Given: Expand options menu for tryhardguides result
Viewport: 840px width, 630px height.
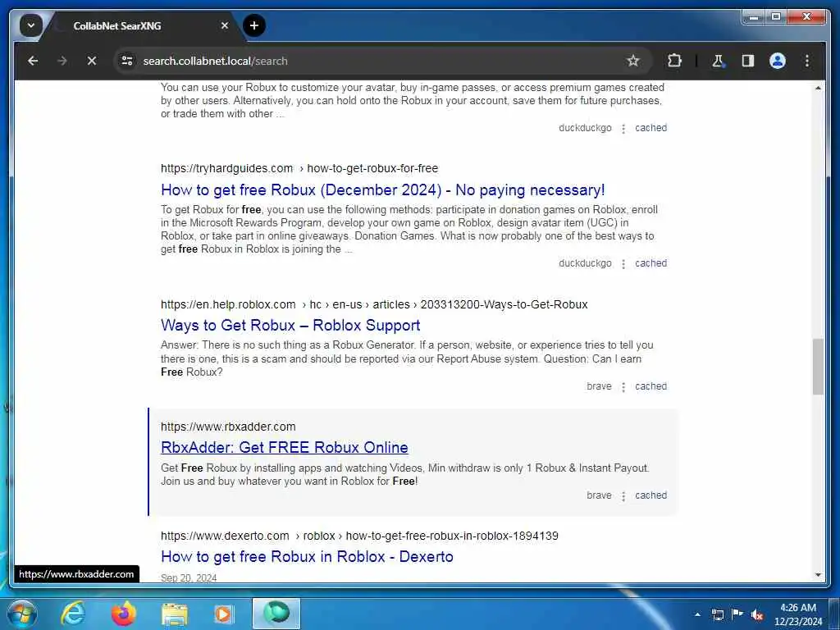Looking at the screenshot, I should point(623,263).
